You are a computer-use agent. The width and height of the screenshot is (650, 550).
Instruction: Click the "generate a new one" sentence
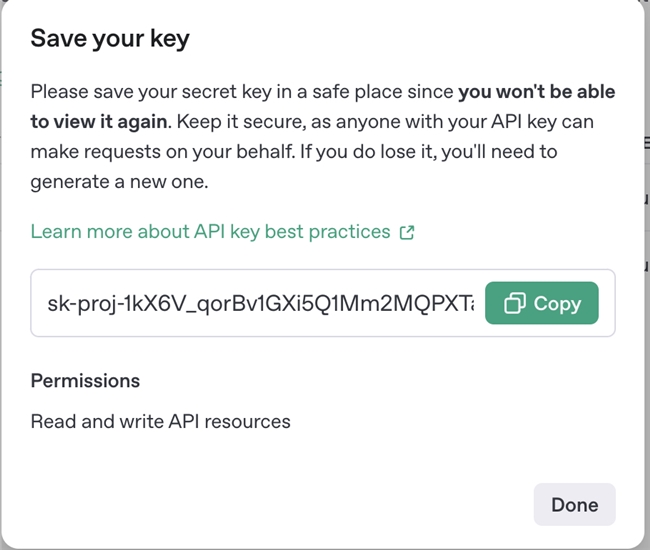118,183
